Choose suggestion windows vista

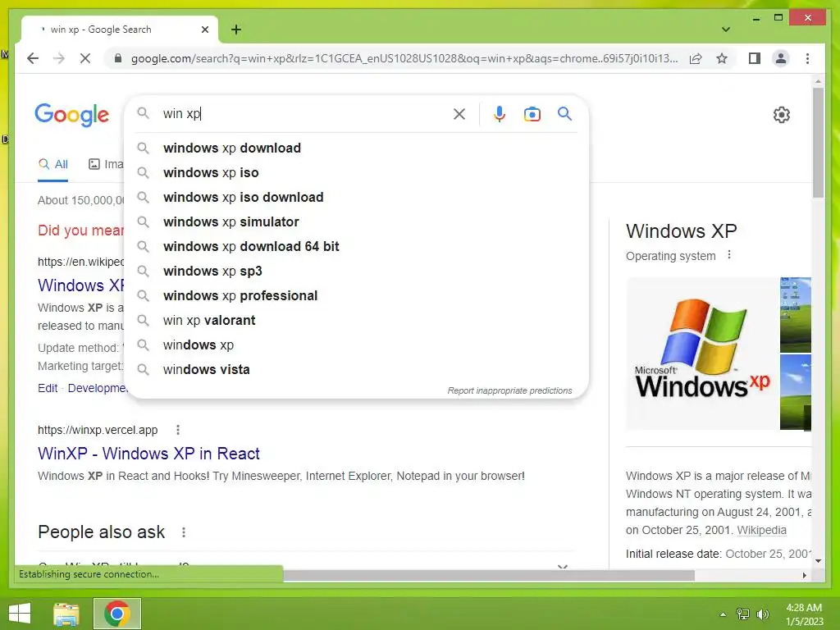click(x=356, y=370)
